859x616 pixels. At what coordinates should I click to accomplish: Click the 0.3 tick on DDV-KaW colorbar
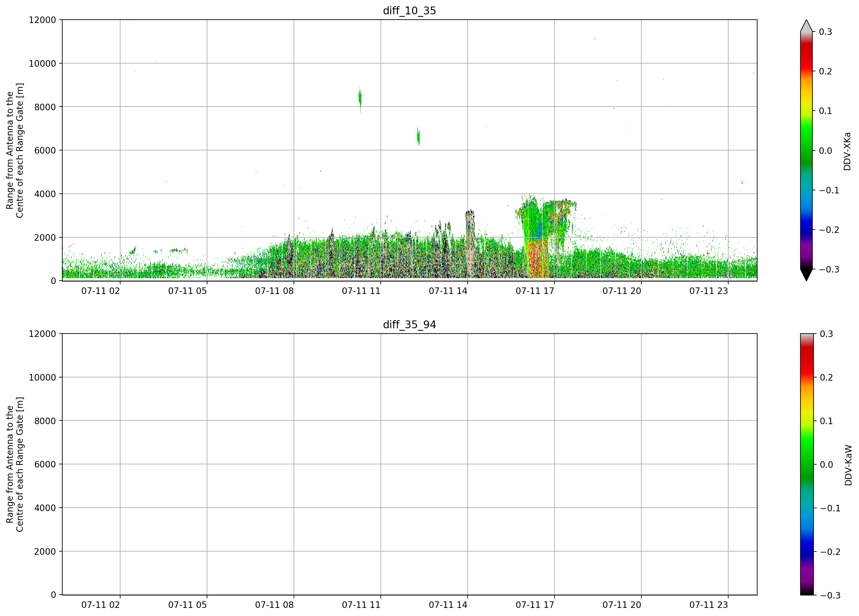[x=826, y=334]
